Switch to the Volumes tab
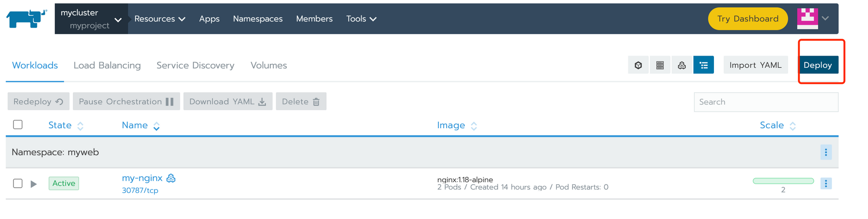 pyautogui.click(x=269, y=65)
